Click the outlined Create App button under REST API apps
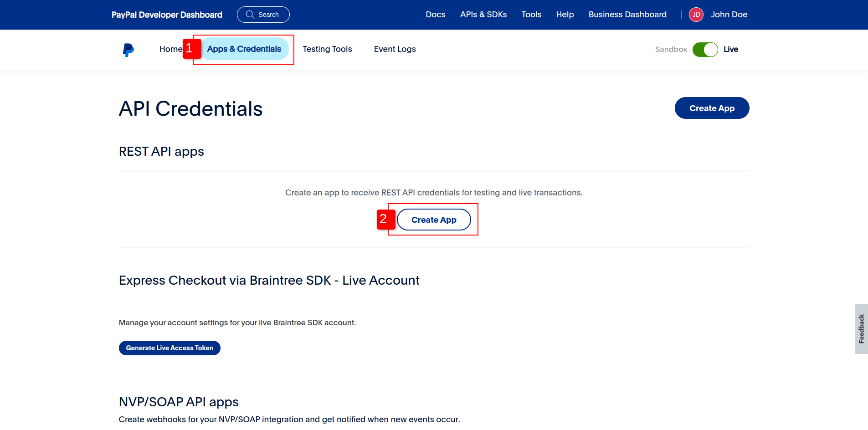This screenshot has height=430, width=868. click(434, 220)
